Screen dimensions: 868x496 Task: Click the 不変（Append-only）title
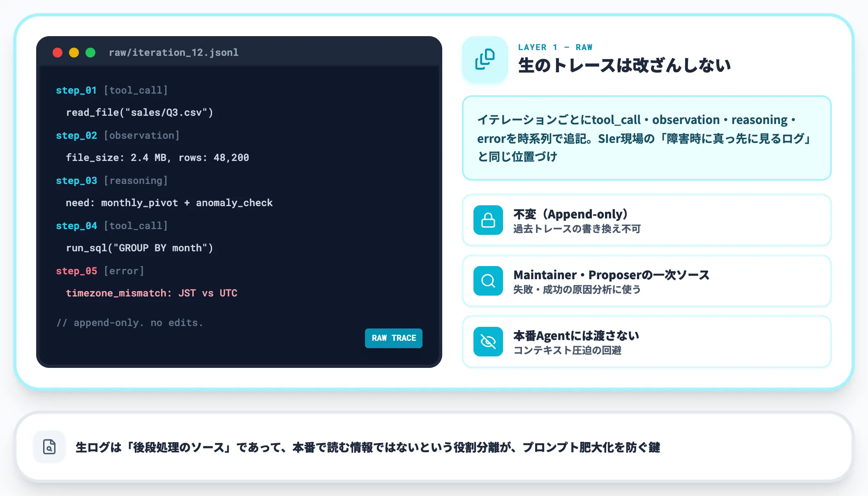click(571, 214)
